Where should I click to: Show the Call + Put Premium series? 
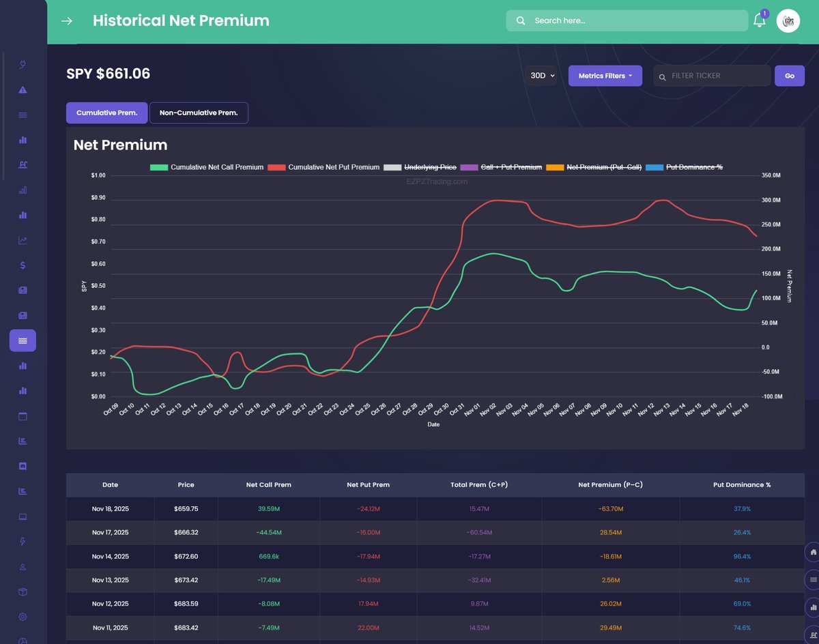coord(501,167)
